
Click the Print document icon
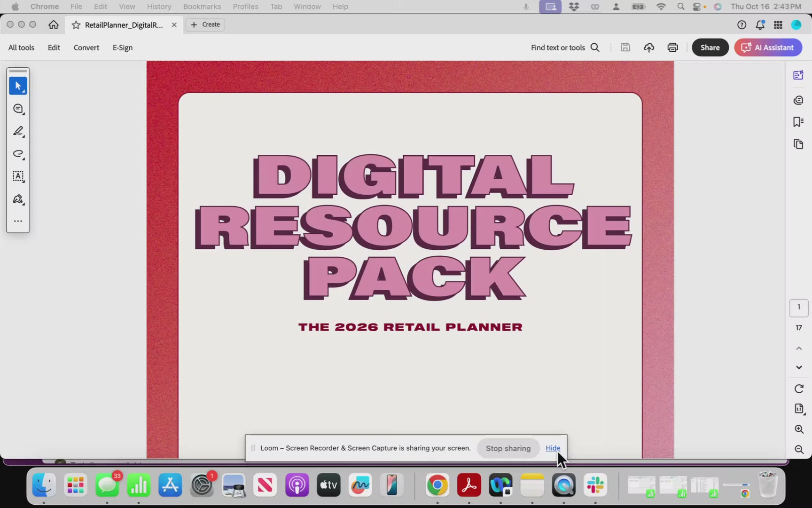pos(672,47)
